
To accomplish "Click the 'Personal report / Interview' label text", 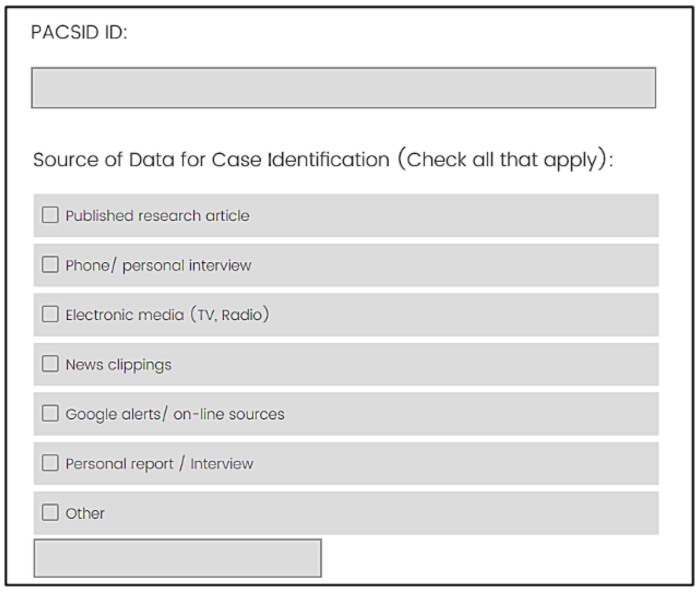I will coord(159,464).
